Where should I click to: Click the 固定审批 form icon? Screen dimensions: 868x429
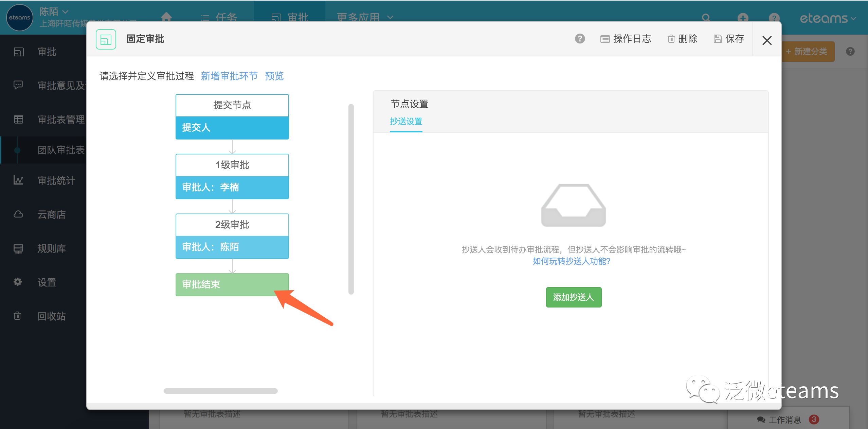click(x=106, y=39)
